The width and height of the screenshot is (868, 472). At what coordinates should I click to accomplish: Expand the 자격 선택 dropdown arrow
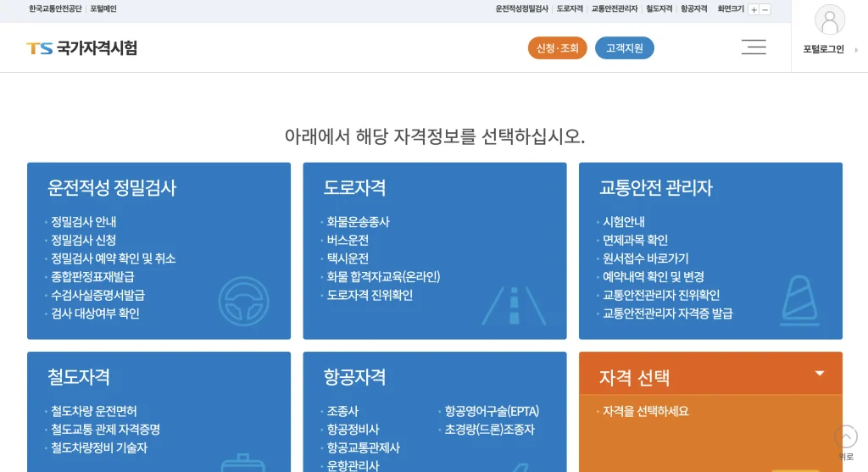click(820, 374)
